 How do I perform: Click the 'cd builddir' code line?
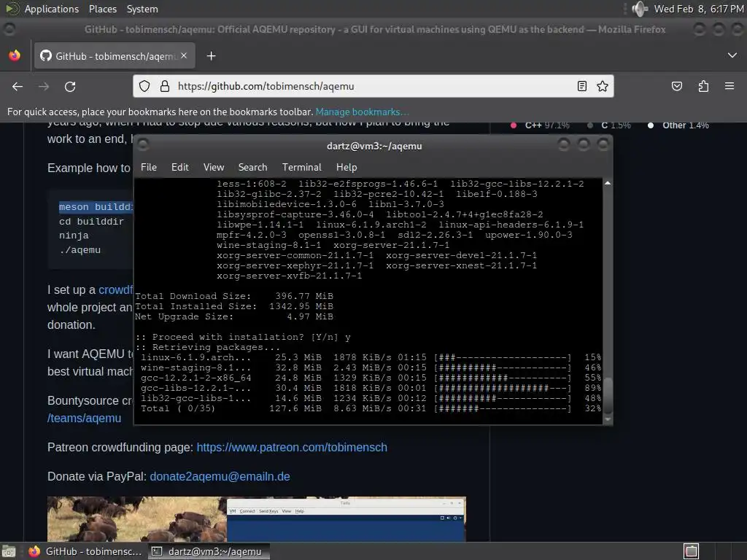point(91,222)
